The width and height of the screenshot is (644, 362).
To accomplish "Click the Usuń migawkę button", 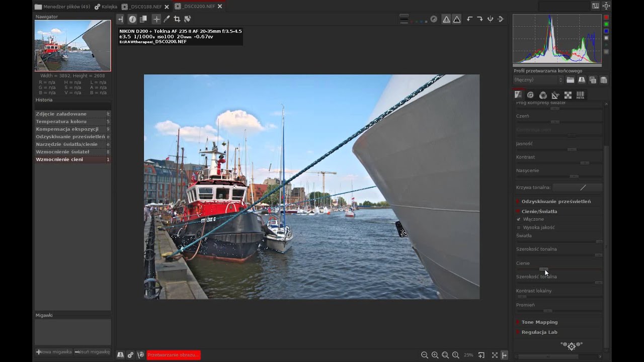I will tap(92, 352).
